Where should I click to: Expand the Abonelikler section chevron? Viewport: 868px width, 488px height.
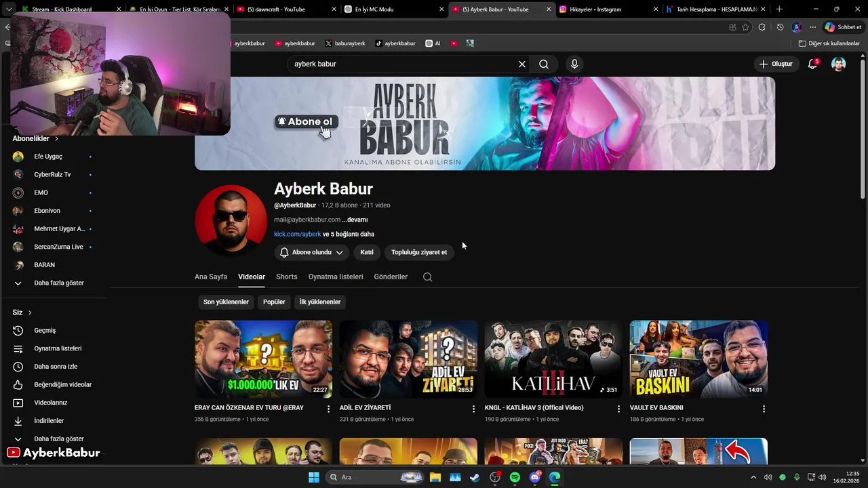tap(56, 138)
